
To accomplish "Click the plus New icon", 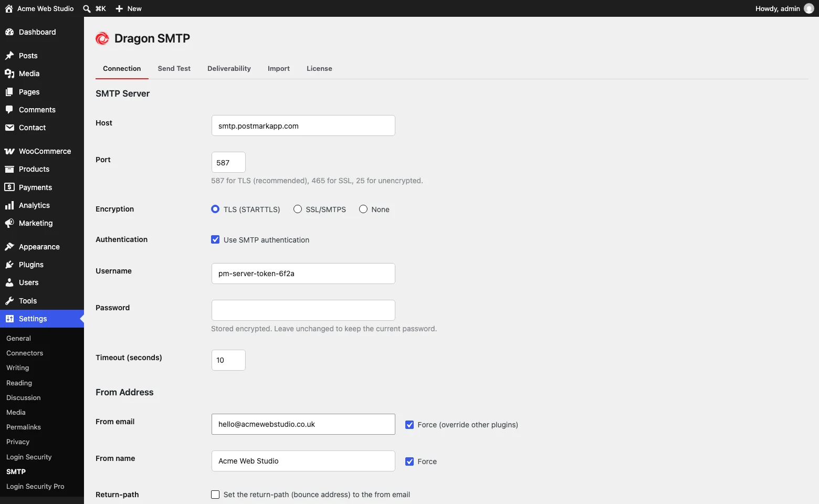I will click(x=119, y=8).
